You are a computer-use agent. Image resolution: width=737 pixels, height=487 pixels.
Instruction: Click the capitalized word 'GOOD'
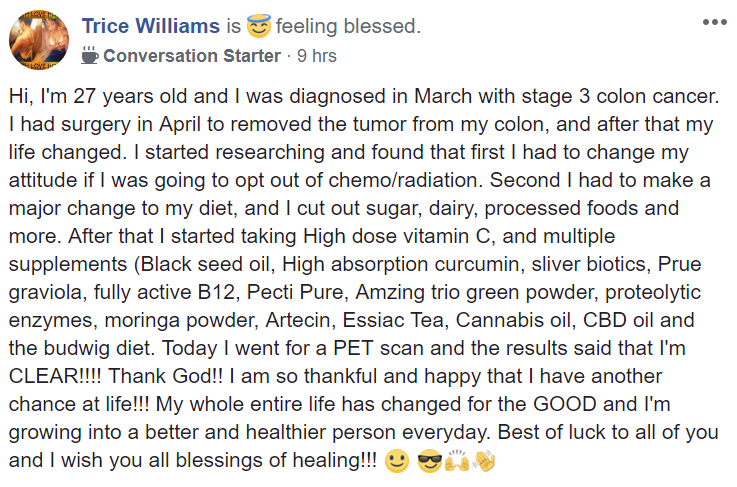click(x=565, y=404)
